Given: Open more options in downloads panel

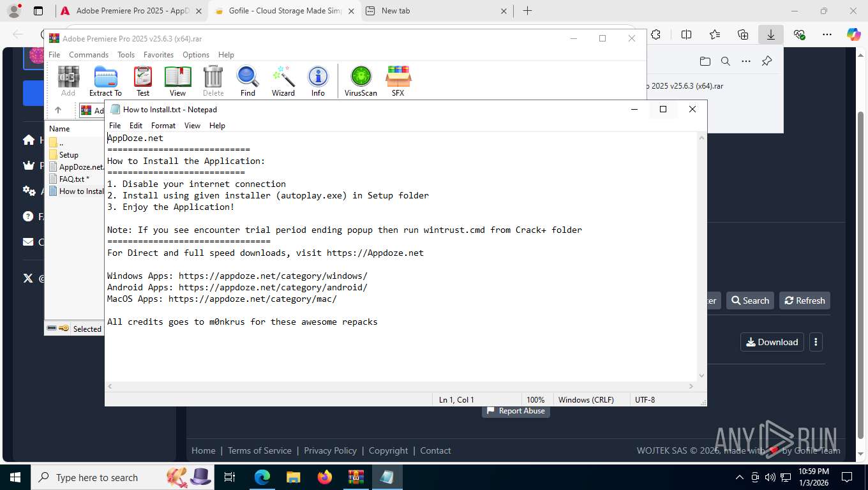Looking at the screenshot, I should (x=746, y=61).
